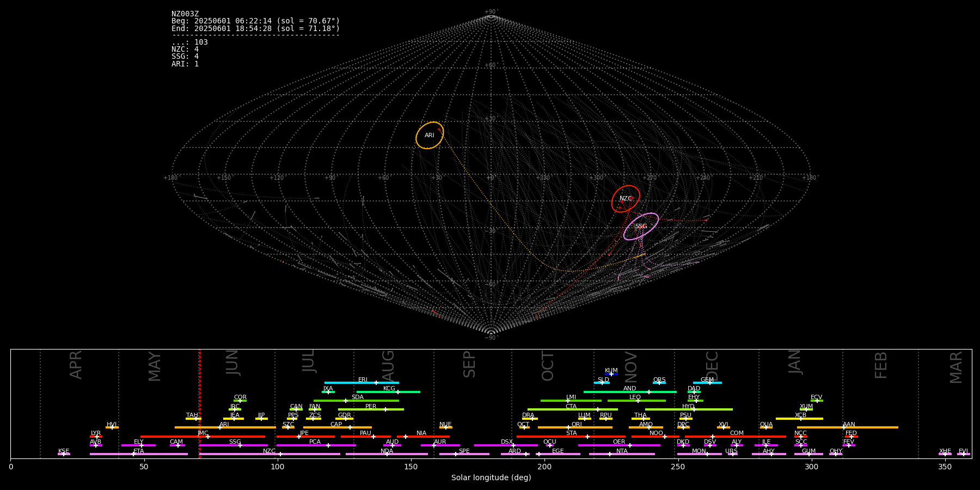Click the KCG shower bar in the timeline
The height and width of the screenshot is (490, 980).
click(388, 392)
